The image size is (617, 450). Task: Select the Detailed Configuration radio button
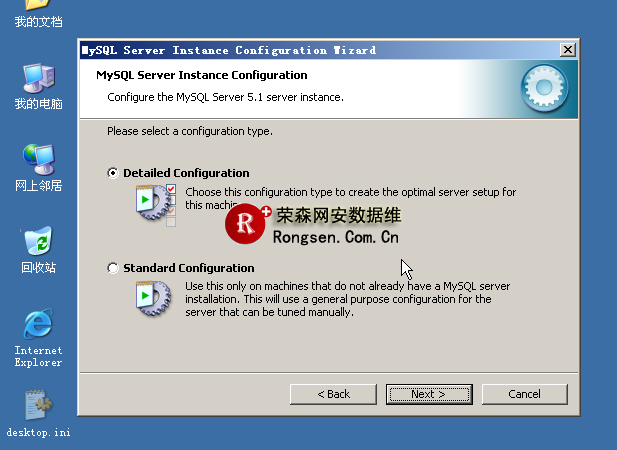[113, 173]
